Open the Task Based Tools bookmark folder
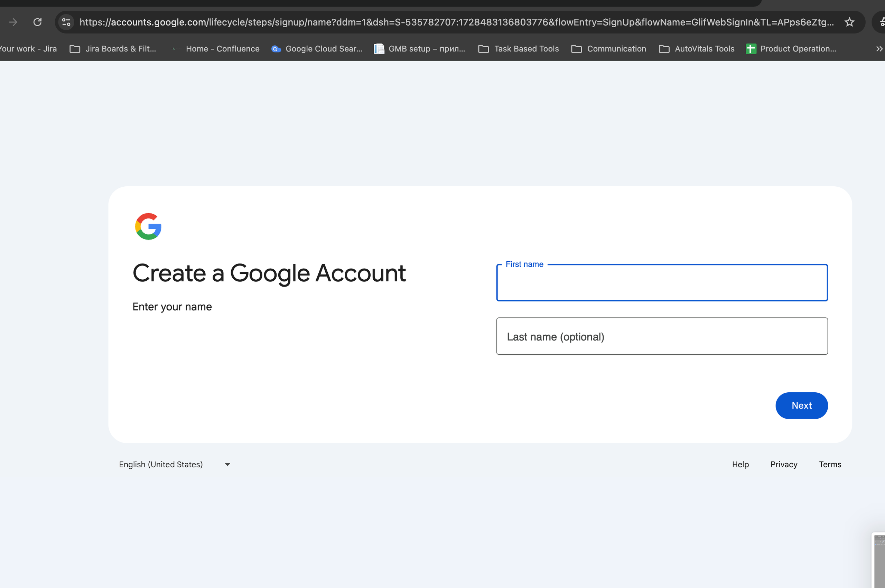The image size is (885, 588). [519, 49]
